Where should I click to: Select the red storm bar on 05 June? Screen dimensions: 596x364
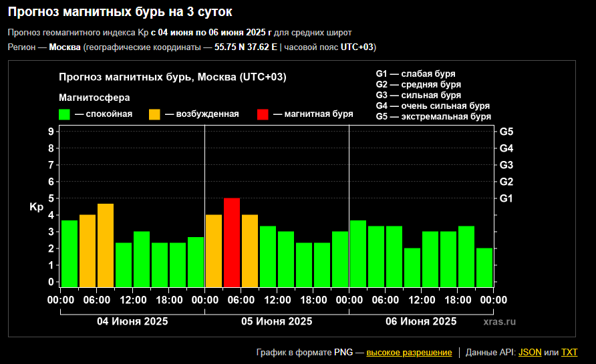[232, 242]
